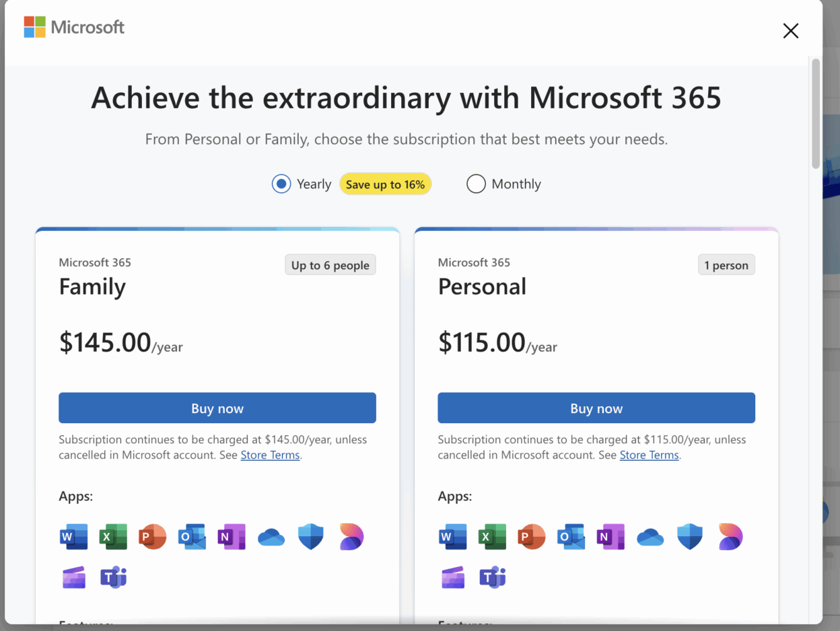Select the Microsoft Teams icon under Personal
The height and width of the screenshot is (631, 840).
tap(492, 577)
